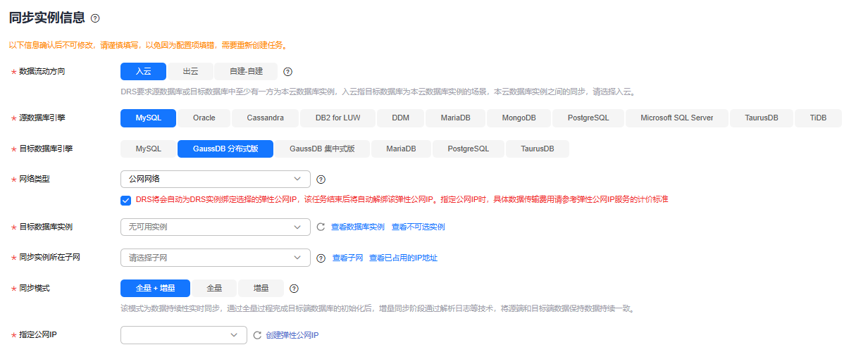The image size is (868, 352).
Task: Choose source engine PostgreSQL
Action: pos(588,118)
